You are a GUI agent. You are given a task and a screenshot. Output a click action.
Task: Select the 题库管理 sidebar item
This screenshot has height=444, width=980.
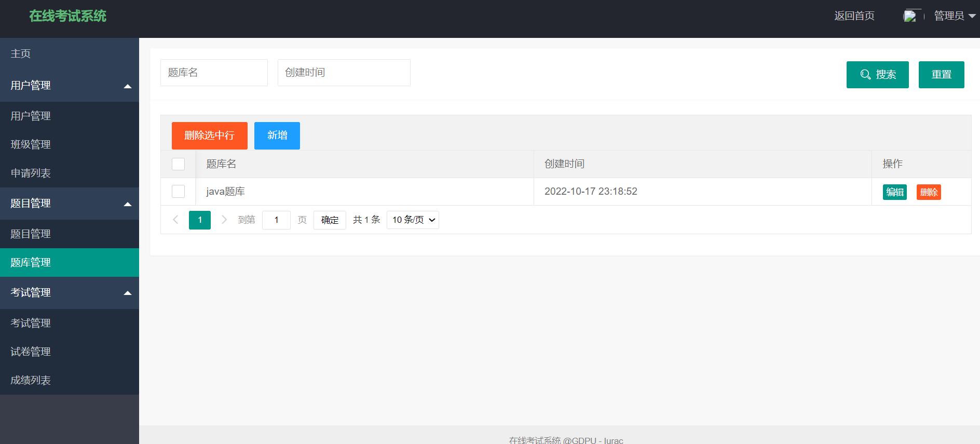pos(70,262)
